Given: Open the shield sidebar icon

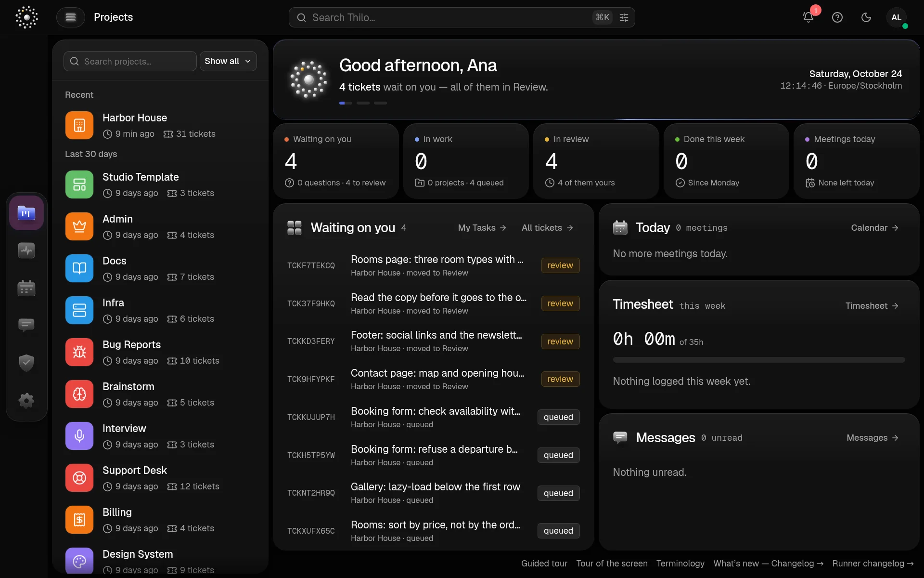Looking at the screenshot, I should click(26, 363).
